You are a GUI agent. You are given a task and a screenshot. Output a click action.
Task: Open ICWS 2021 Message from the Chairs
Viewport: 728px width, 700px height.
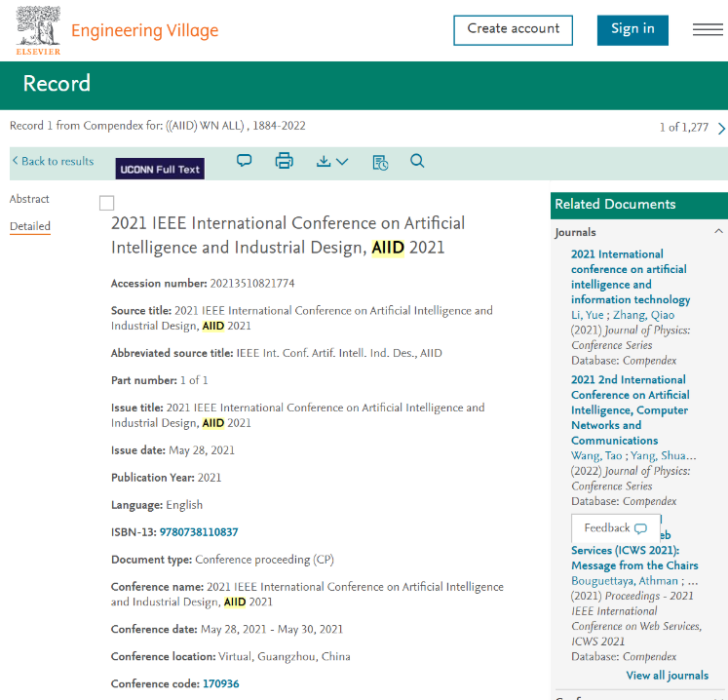pos(634,558)
